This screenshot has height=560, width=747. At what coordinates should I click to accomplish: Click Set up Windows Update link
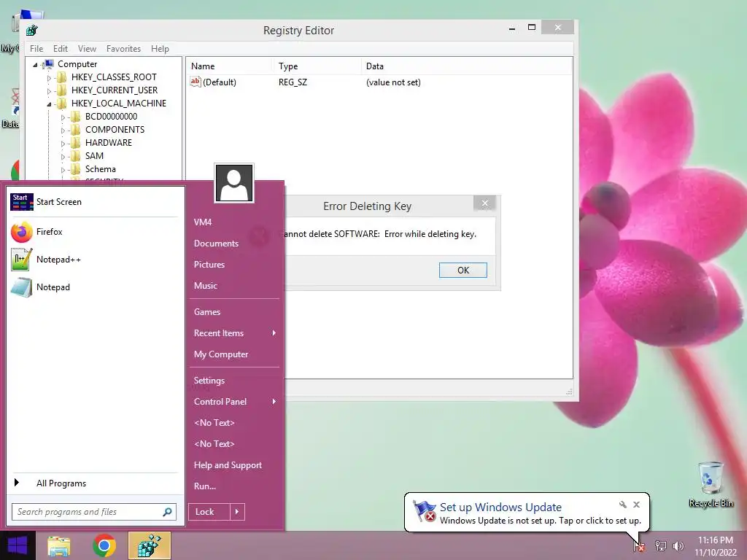click(500, 507)
